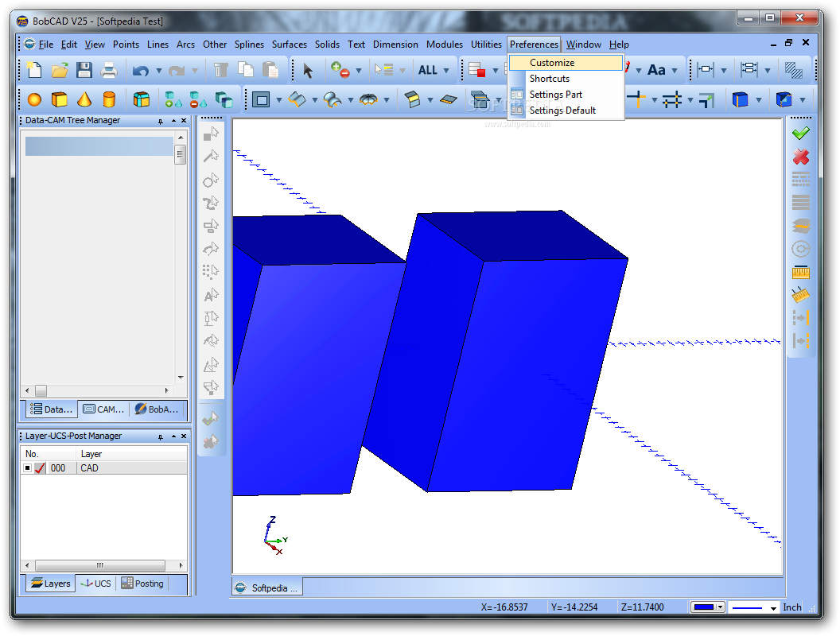Image resolution: width=840 pixels, height=636 pixels.
Task: Click the paste clipboard icon
Action: click(x=270, y=70)
